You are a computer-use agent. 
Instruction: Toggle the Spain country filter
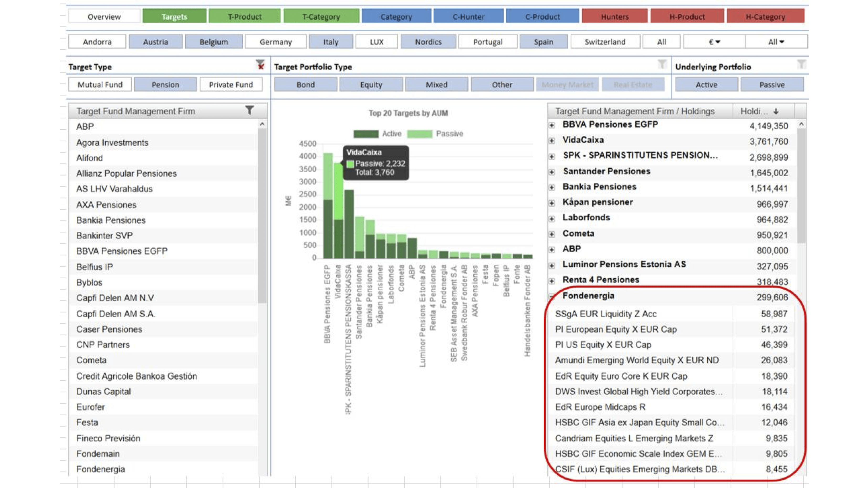click(543, 42)
